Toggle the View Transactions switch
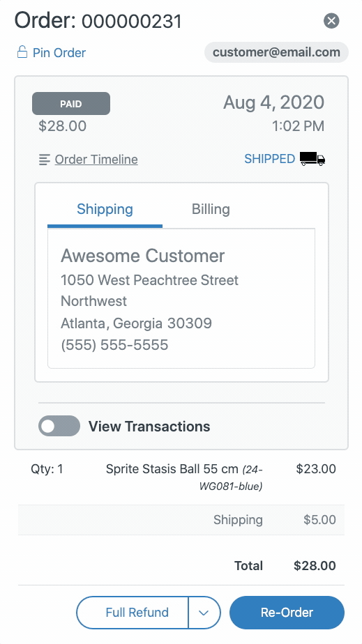This screenshot has height=644, width=362. (59, 426)
